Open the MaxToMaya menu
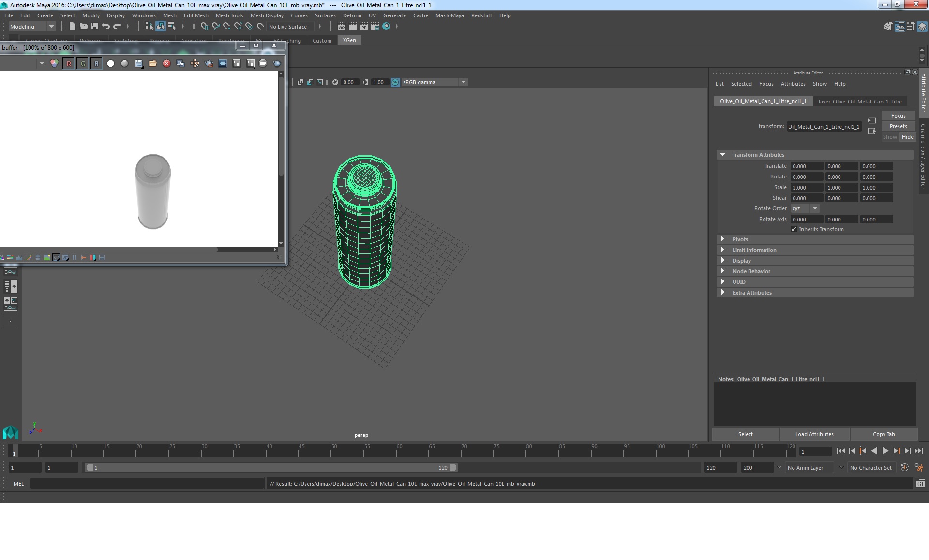 [450, 15]
